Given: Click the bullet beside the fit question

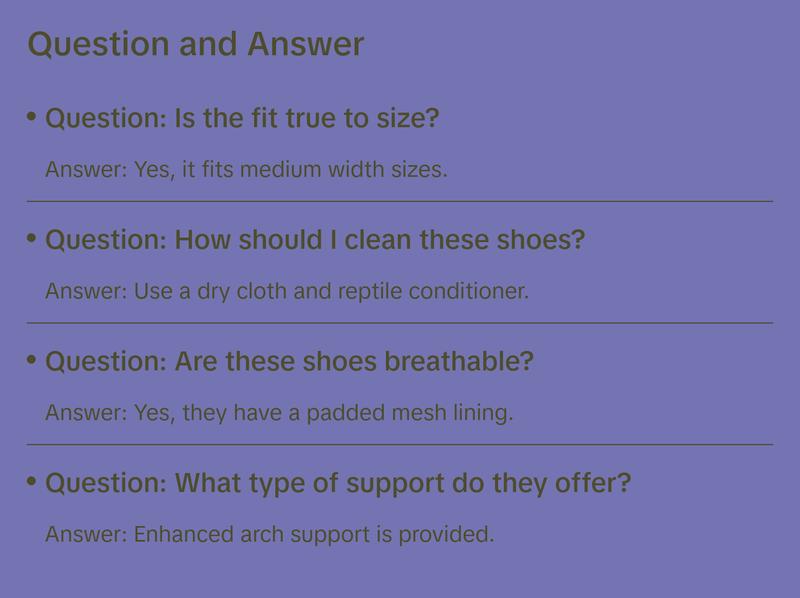Looking at the screenshot, I should click(x=32, y=117).
